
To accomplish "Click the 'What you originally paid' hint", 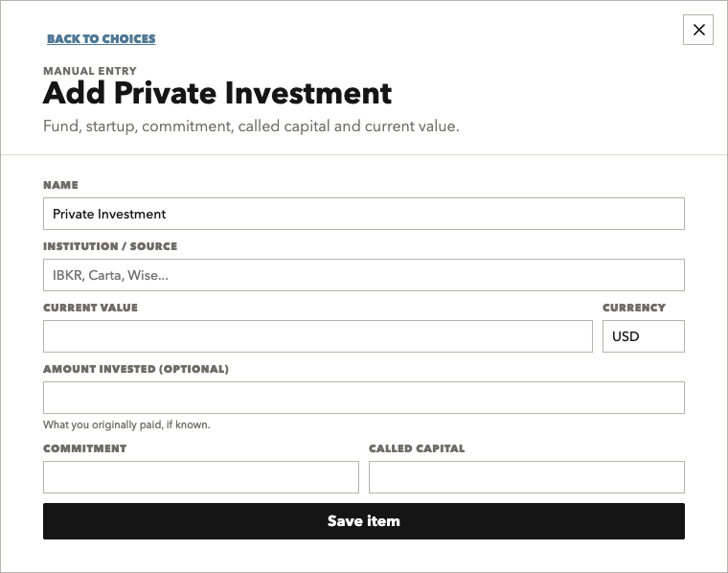I will point(126,424).
